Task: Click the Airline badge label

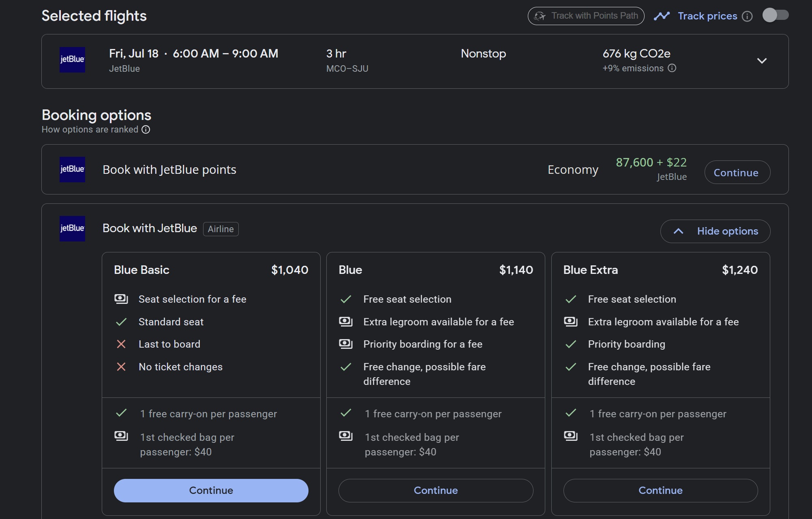Action: click(221, 229)
